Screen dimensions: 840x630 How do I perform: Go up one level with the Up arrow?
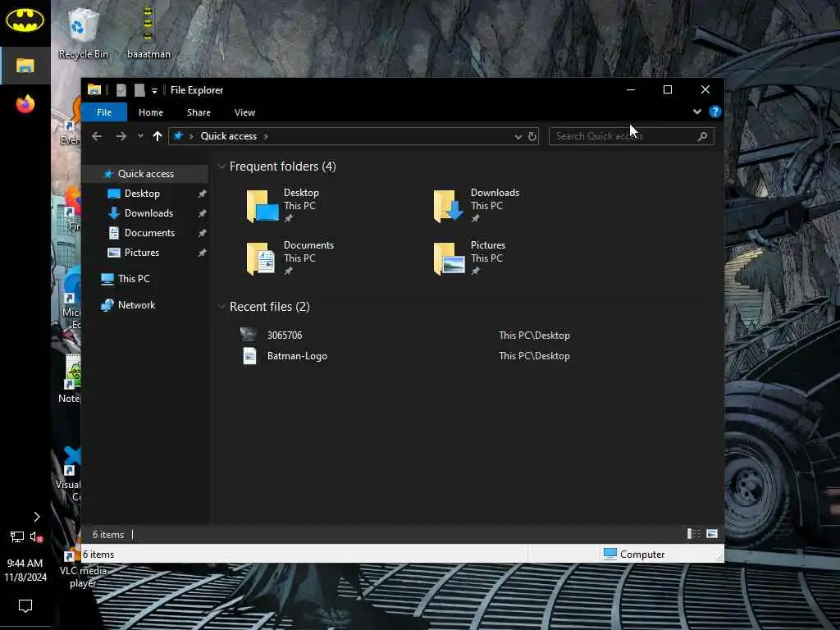click(157, 136)
